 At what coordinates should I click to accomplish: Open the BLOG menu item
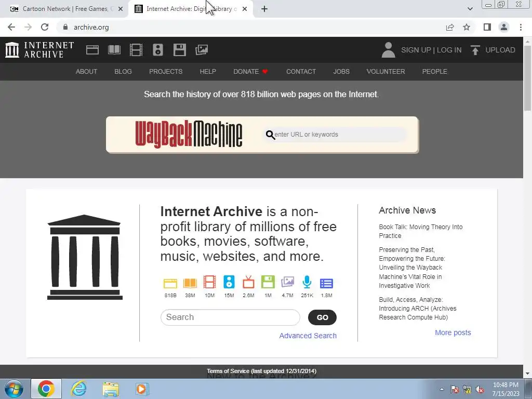[123, 72]
